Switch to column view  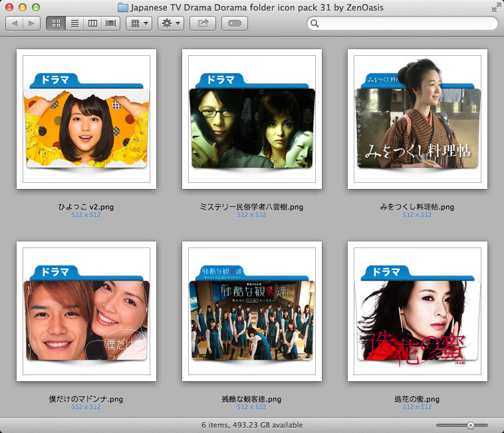pyautogui.click(x=92, y=23)
